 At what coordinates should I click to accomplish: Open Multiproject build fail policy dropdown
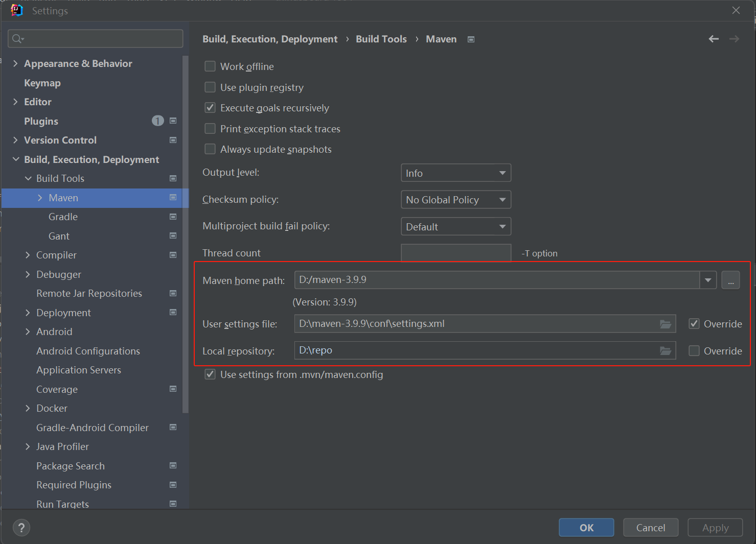pos(456,227)
